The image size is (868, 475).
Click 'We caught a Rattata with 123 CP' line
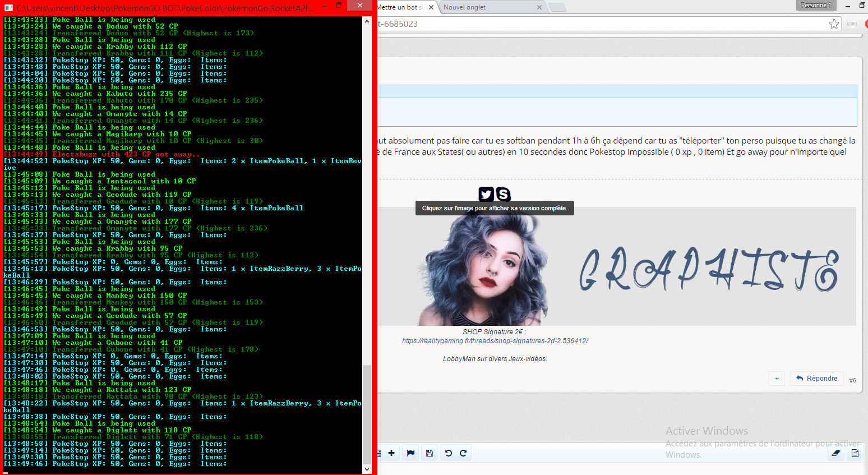point(98,390)
